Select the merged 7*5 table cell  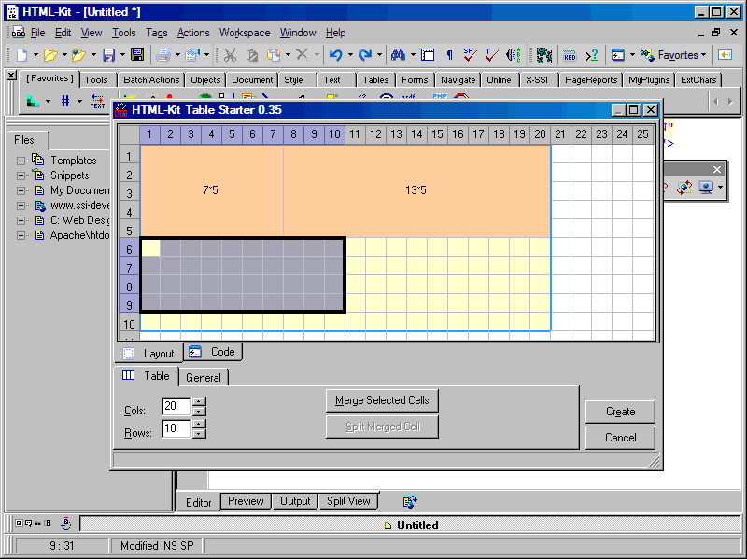click(x=211, y=191)
